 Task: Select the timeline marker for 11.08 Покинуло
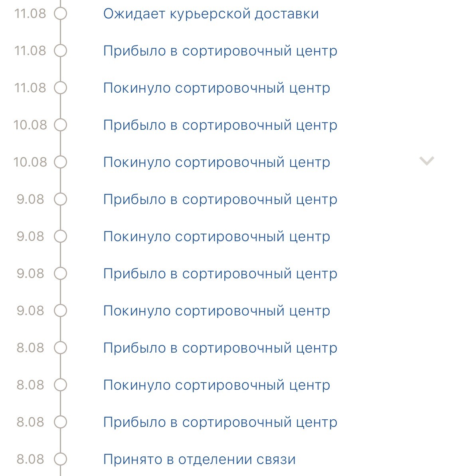point(60,88)
